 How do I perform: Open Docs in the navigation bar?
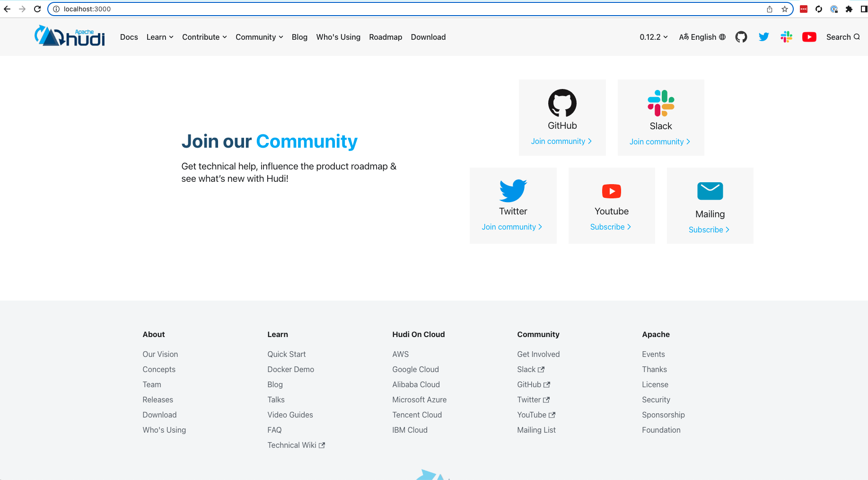[129, 37]
